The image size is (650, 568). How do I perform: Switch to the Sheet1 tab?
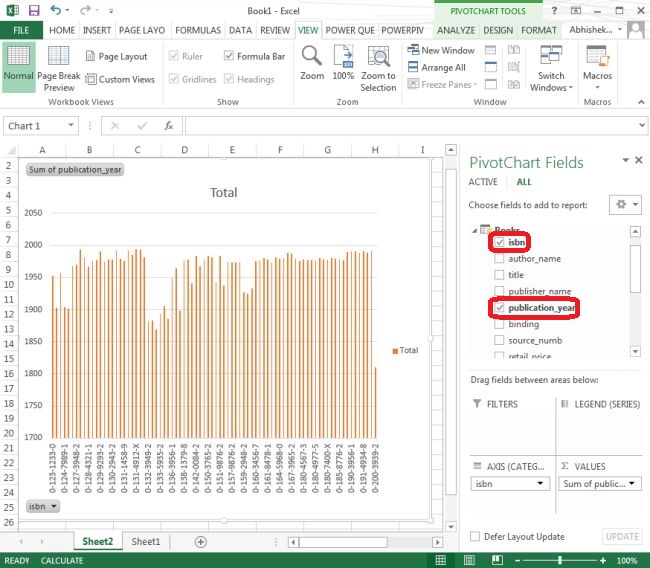tap(145, 541)
